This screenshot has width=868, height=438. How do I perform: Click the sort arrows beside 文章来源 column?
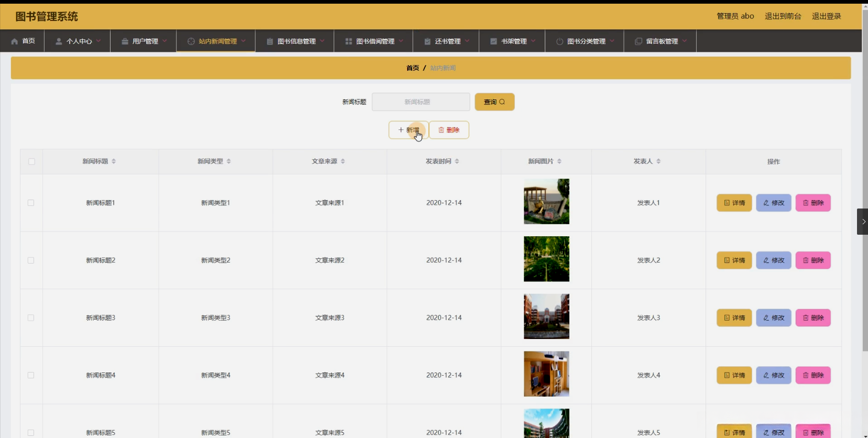(x=343, y=161)
